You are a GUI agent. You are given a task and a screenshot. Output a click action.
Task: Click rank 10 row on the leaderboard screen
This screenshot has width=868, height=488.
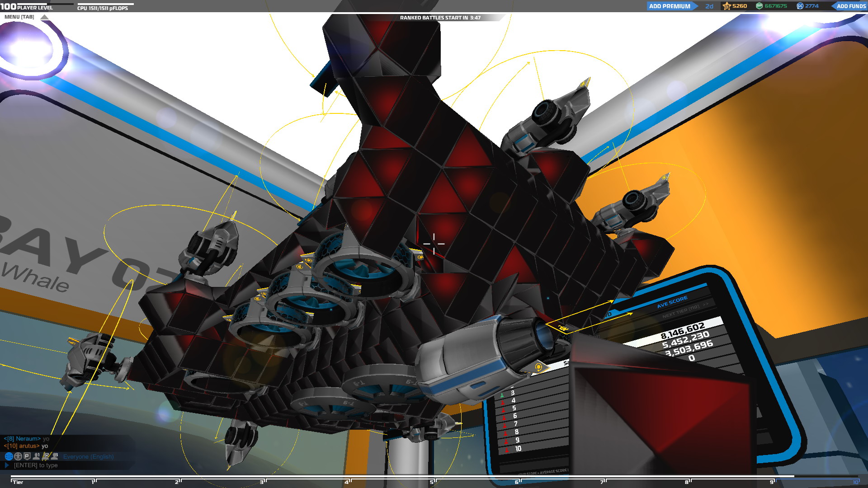[518, 449]
